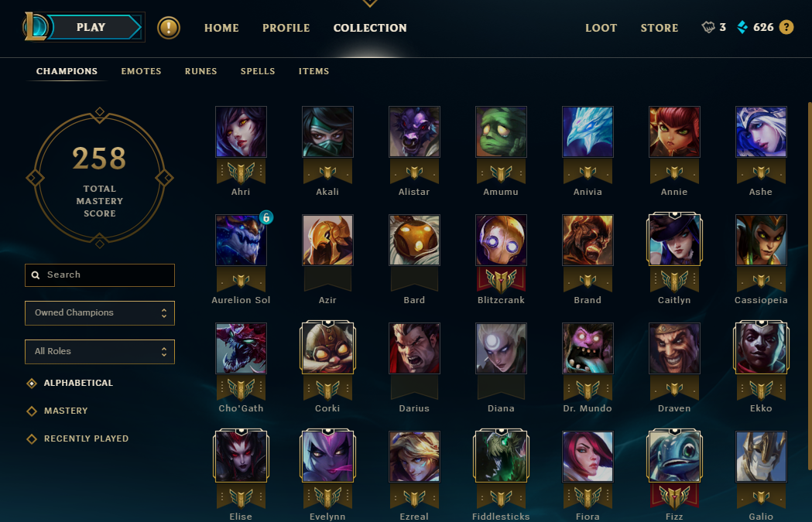Open Blitzcrank champion icon
Image resolution: width=812 pixels, height=522 pixels.
point(501,240)
